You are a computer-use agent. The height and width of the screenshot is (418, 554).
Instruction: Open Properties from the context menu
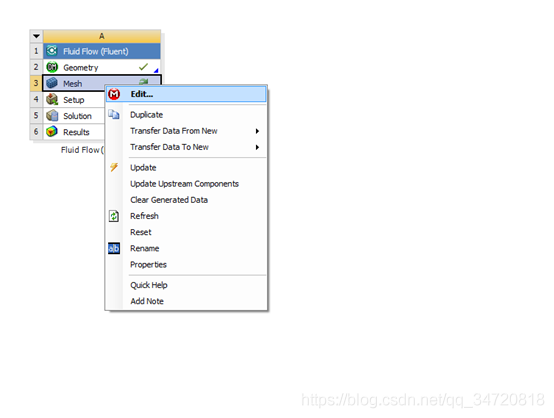coord(148,265)
